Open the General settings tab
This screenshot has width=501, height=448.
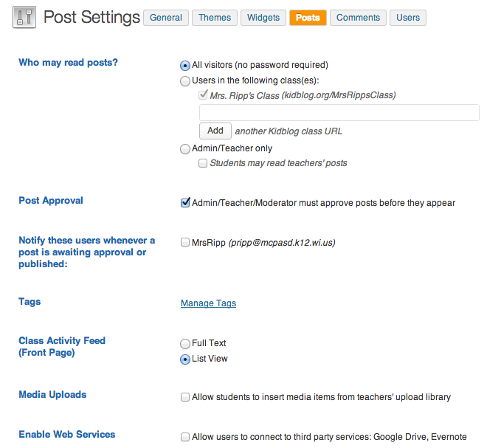[x=166, y=18]
